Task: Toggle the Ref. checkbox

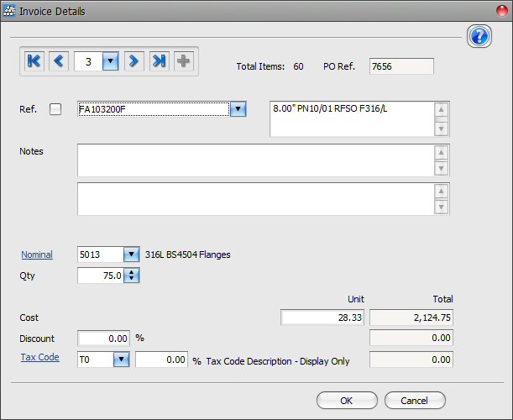Action: point(55,109)
